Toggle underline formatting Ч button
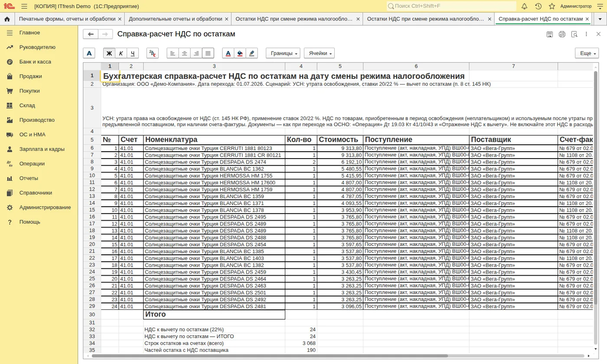The image size is (607, 364). pyautogui.click(x=133, y=53)
